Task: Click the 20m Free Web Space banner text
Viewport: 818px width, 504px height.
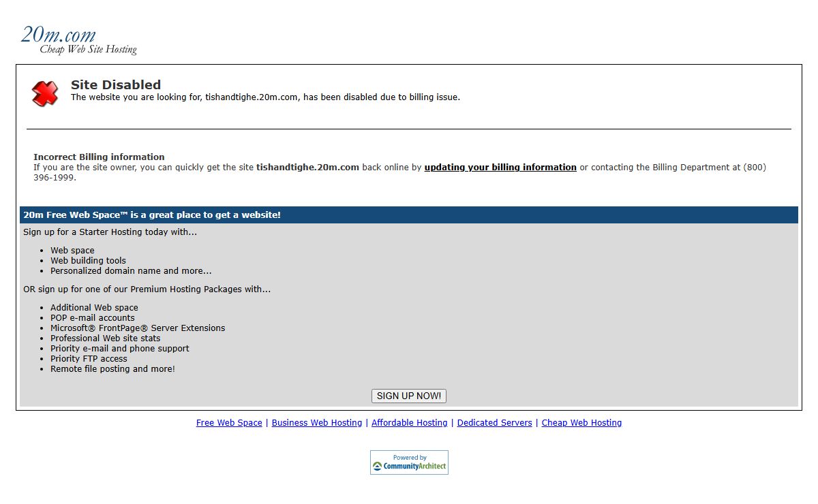Action: tap(152, 215)
